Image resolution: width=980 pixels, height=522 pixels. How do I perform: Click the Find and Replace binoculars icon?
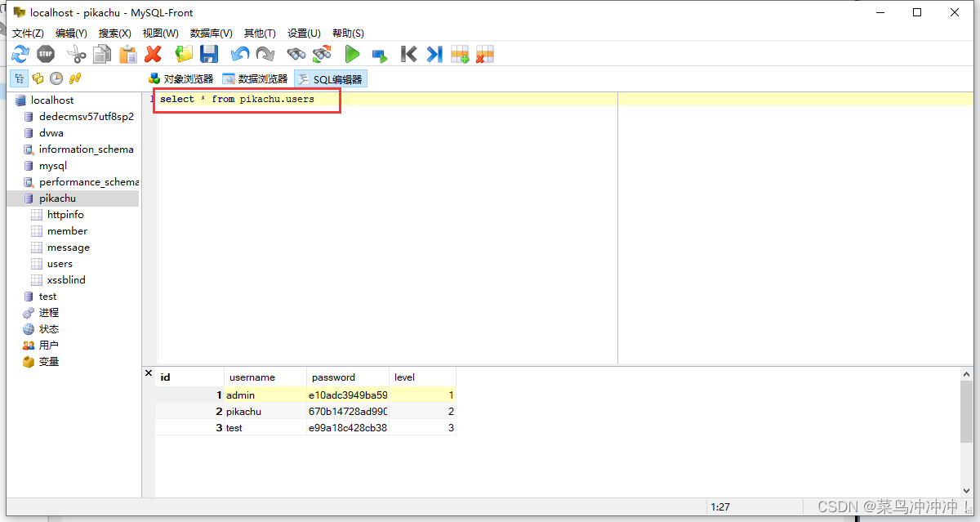(x=322, y=55)
